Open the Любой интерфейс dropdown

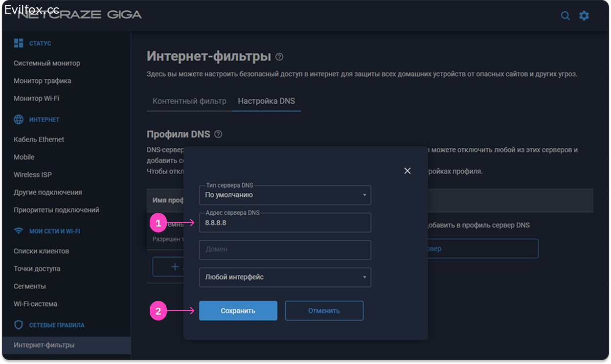tap(285, 277)
